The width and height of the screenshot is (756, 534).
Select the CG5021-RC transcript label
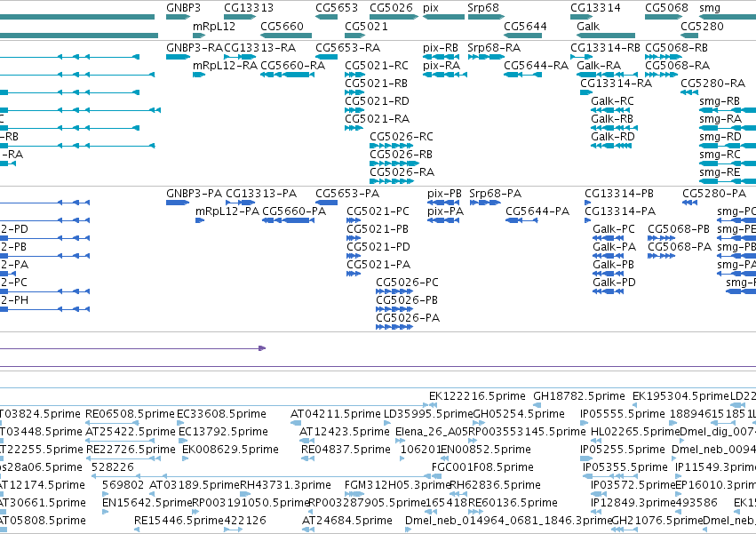377,66
